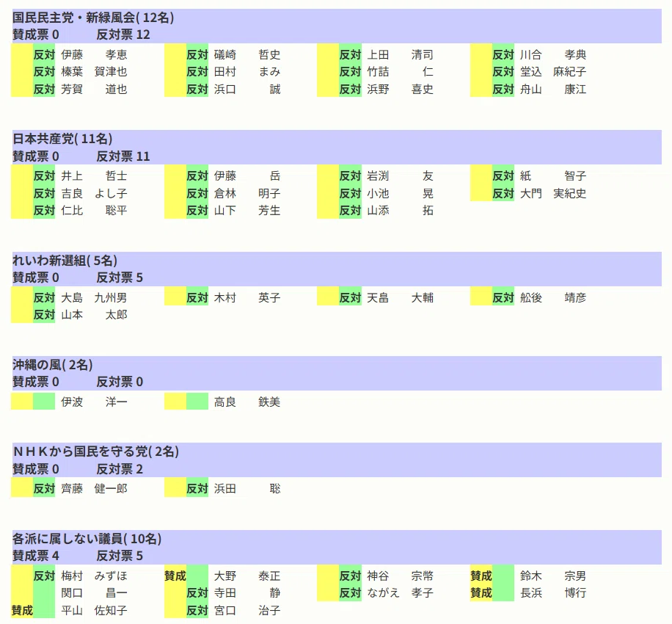Click the 各派に属しない議員(10名) header
The image size is (672, 624).
(x=87, y=539)
